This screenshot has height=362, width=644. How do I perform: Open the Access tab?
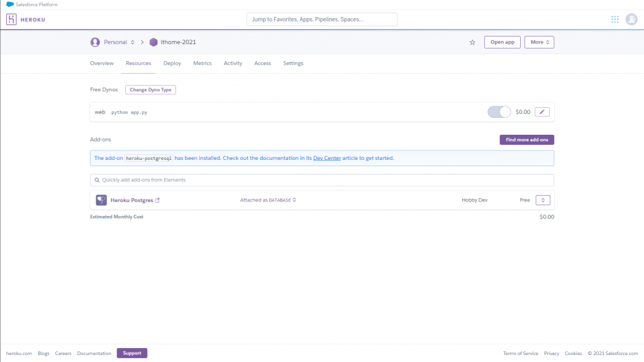pos(262,64)
